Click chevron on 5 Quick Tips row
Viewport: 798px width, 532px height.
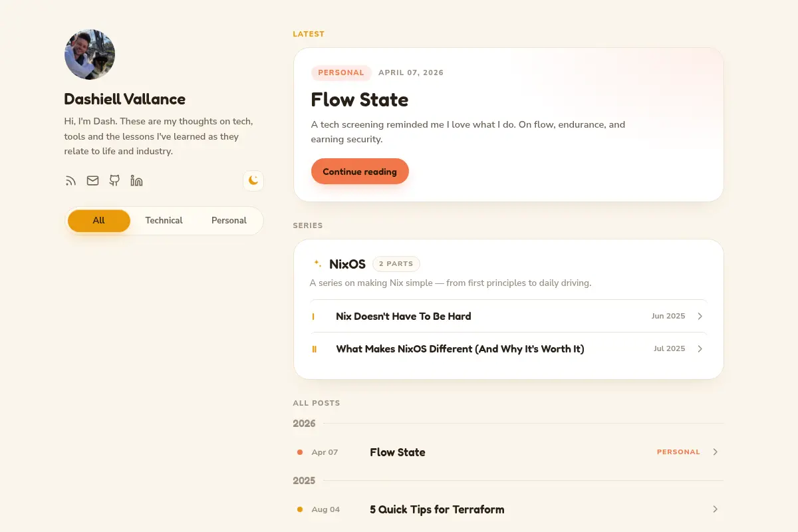pos(715,509)
